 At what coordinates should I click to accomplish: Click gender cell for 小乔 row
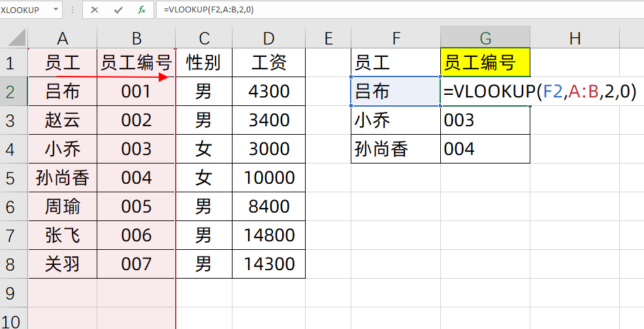pos(204,149)
